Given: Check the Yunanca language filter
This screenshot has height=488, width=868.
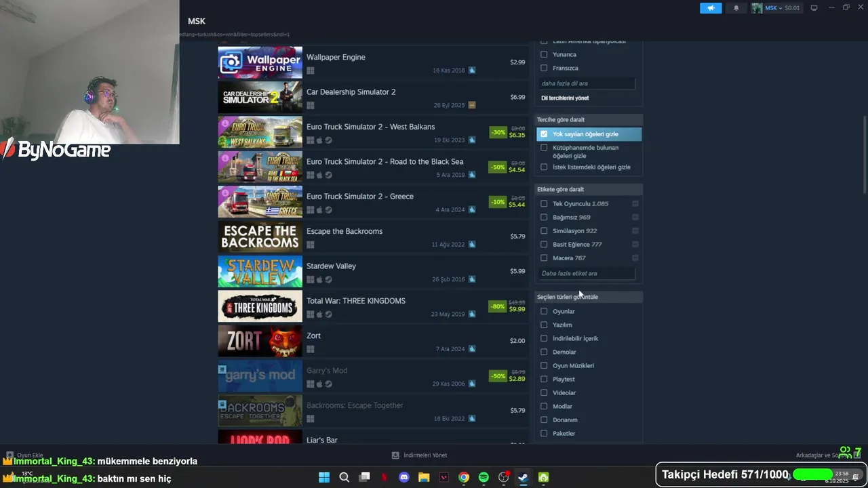Looking at the screenshot, I should 544,54.
